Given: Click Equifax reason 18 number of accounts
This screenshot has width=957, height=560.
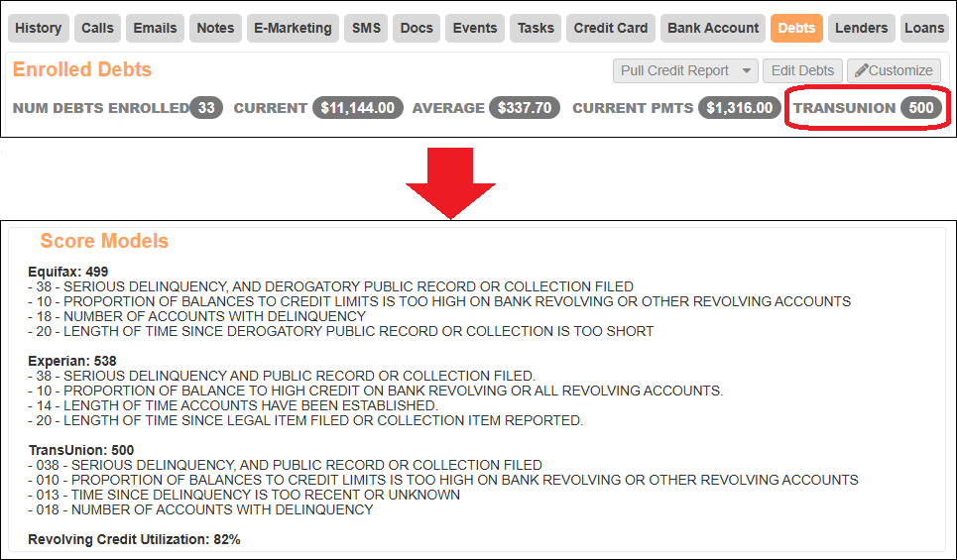Looking at the screenshot, I should [196, 316].
